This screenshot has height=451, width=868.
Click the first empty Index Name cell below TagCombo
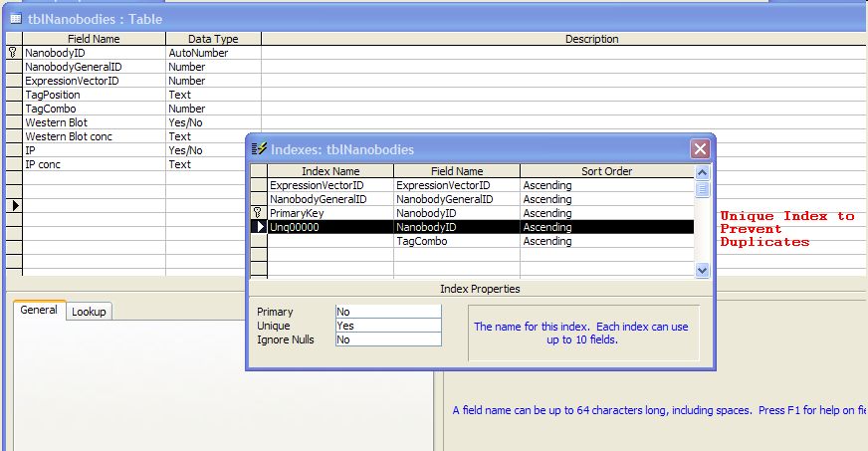point(330,255)
